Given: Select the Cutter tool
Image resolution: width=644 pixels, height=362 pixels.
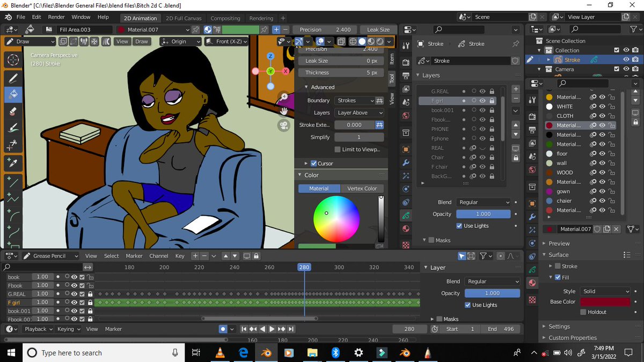Looking at the screenshot, I should [13, 145].
